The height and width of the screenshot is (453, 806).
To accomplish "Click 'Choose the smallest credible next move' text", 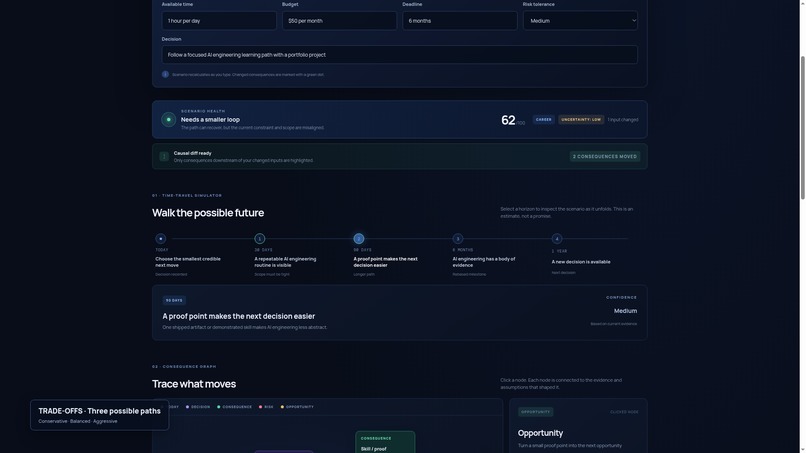I will 188,262.
